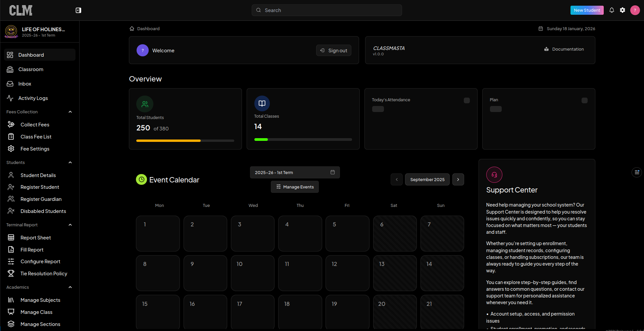Viewport: 644px width, 331px height.
Task: Click the Collect Fees icon
Action: [x=11, y=124]
